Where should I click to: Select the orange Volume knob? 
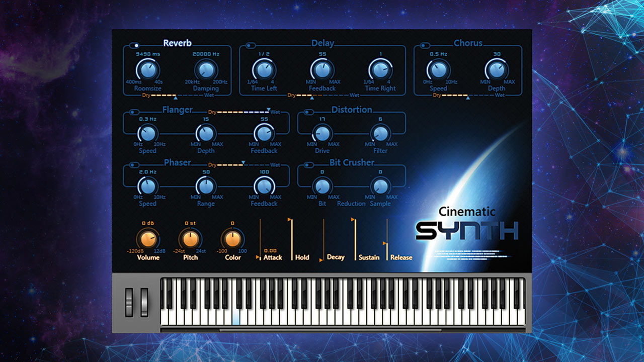[148, 239]
